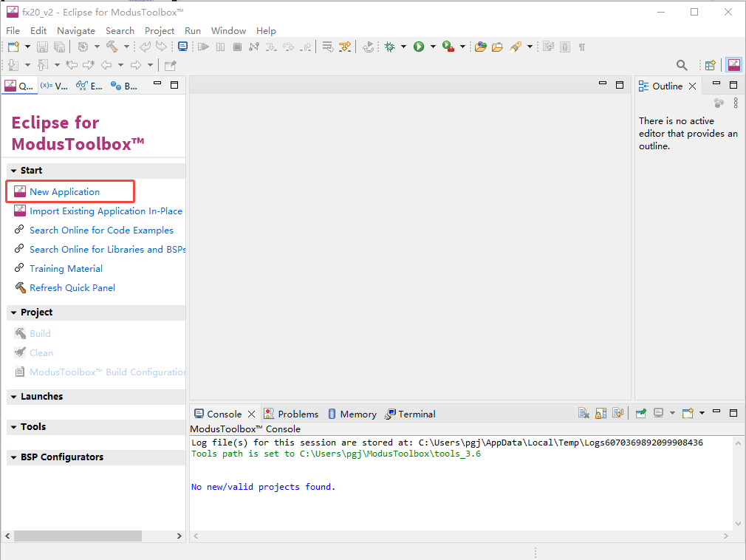Click the Search magnifier icon
Image resolution: width=746 pixels, height=560 pixels.
[x=682, y=65]
